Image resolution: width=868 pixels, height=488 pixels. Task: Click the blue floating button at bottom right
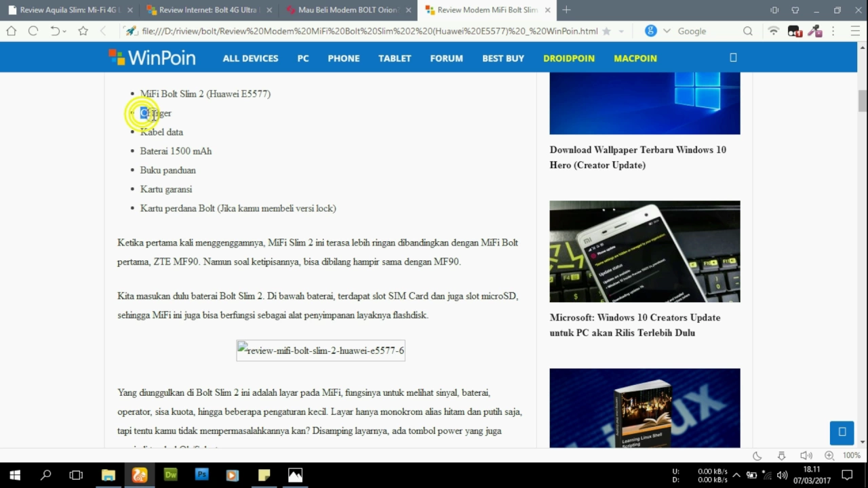(x=842, y=432)
